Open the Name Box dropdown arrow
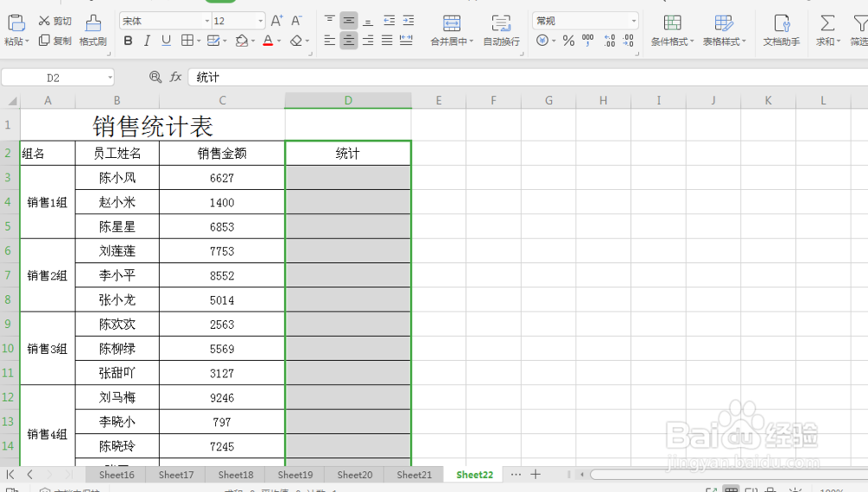The height and width of the screenshot is (492, 868). click(x=110, y=77)
